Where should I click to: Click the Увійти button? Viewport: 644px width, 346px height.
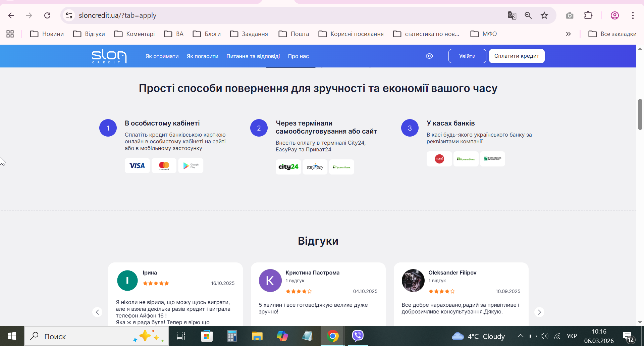[x=467, y=56]
